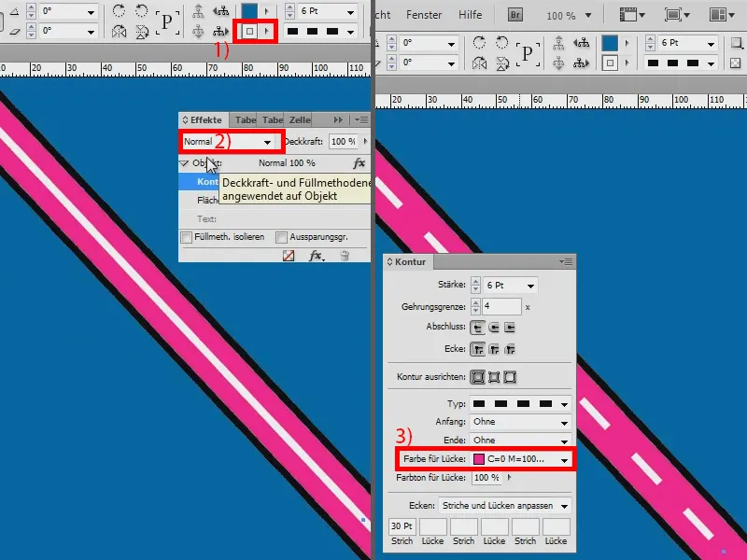This screenshot has height=560, width=747.
Task: Click rotate 90° clockwise icon in left window
Action: [x=120, y=10]
